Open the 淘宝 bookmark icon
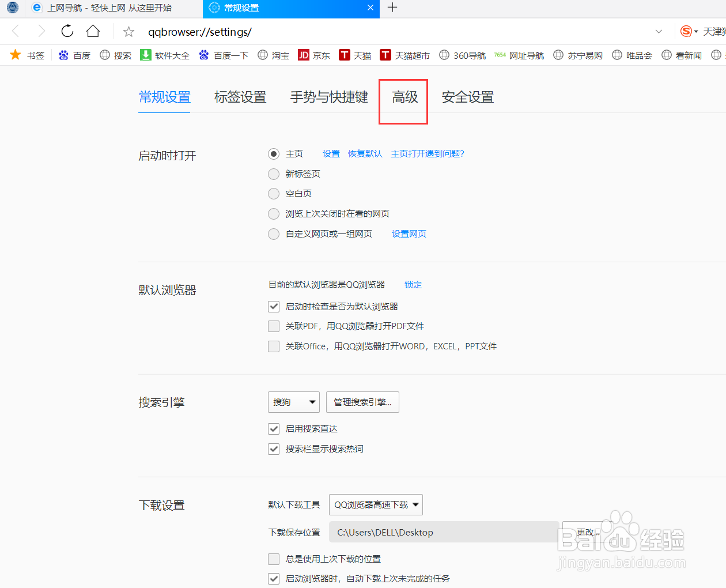This screenshot has height=588, width=726. [x=262, y=55]
